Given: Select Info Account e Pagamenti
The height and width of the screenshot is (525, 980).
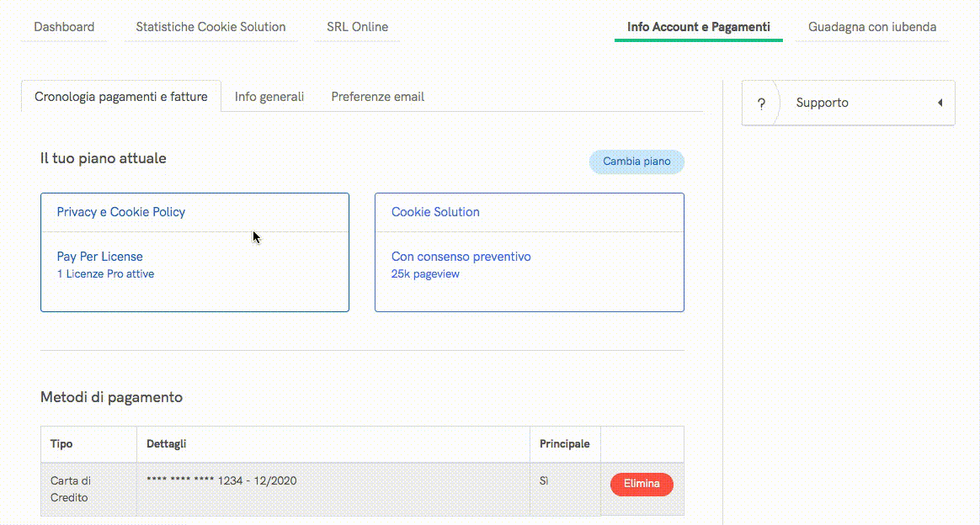Looking at the screenshot, I should [x=698, y=26].
